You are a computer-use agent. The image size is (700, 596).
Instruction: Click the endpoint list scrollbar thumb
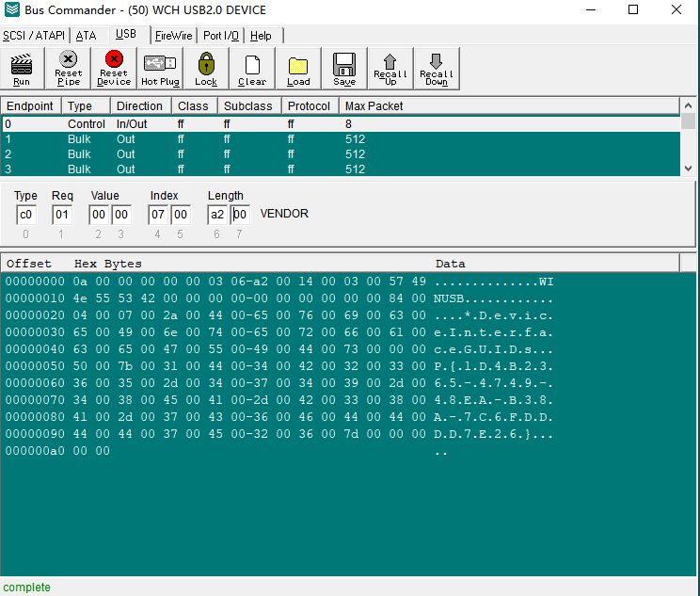pos(688,121)
